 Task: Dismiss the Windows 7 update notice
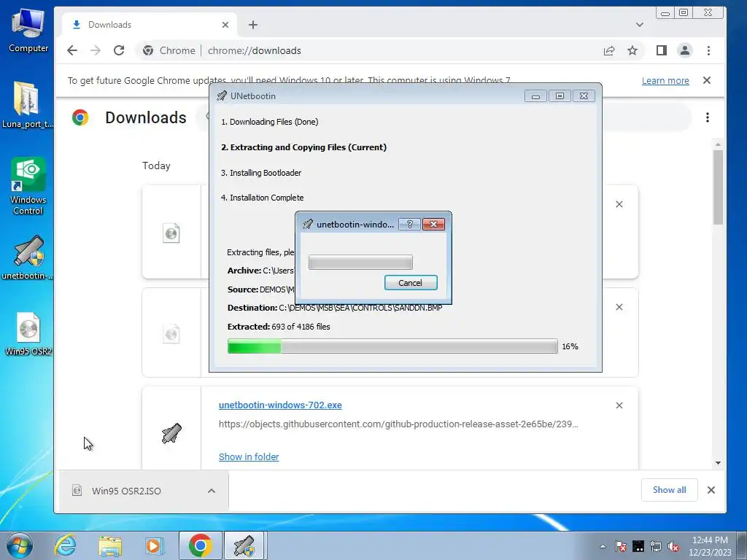707,80
